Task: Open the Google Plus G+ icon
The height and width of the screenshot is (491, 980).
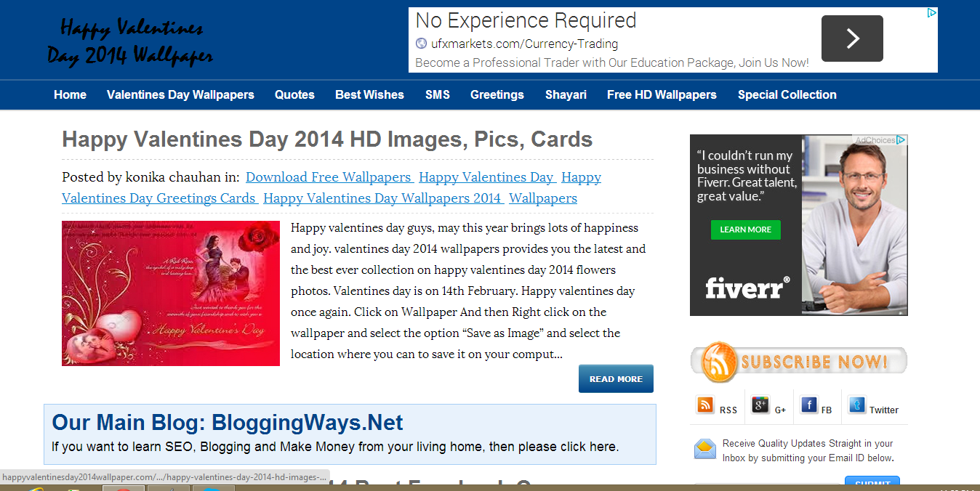Action: [760, 405]
